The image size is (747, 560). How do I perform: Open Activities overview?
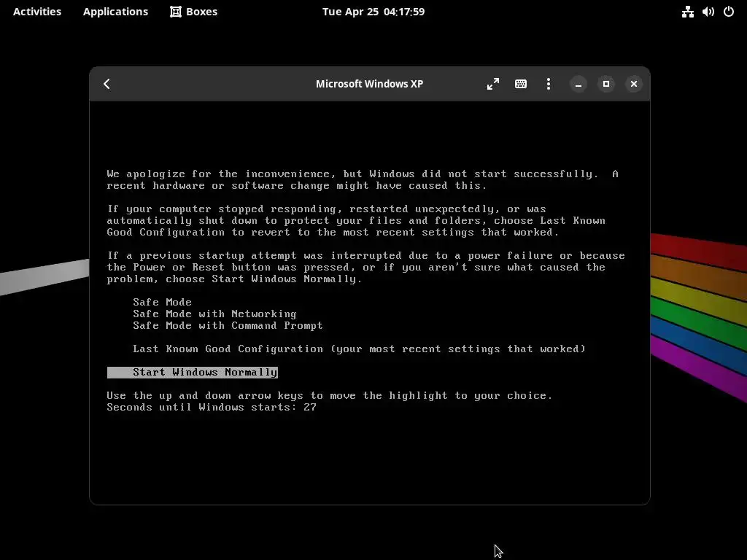point(37,12)
